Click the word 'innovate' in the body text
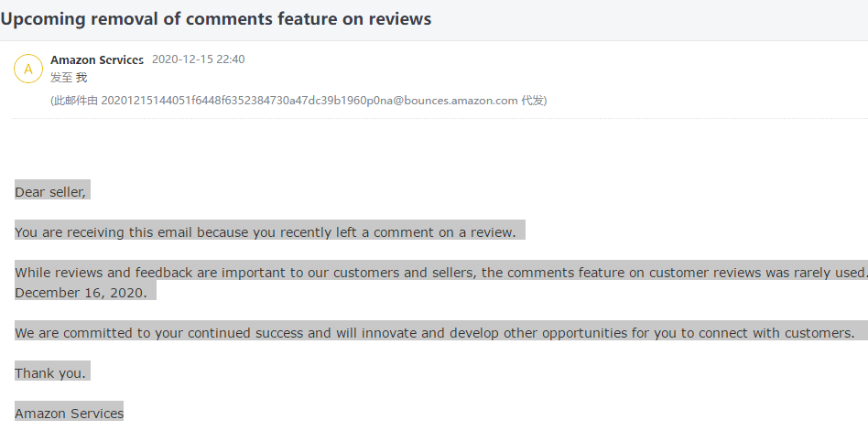The image size is (868, 441). (x=387, y=332)
